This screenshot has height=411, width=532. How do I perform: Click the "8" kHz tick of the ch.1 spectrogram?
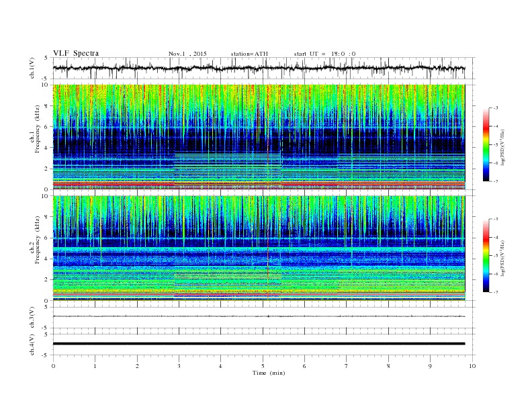pyautogui.click(x=46, y=106)
